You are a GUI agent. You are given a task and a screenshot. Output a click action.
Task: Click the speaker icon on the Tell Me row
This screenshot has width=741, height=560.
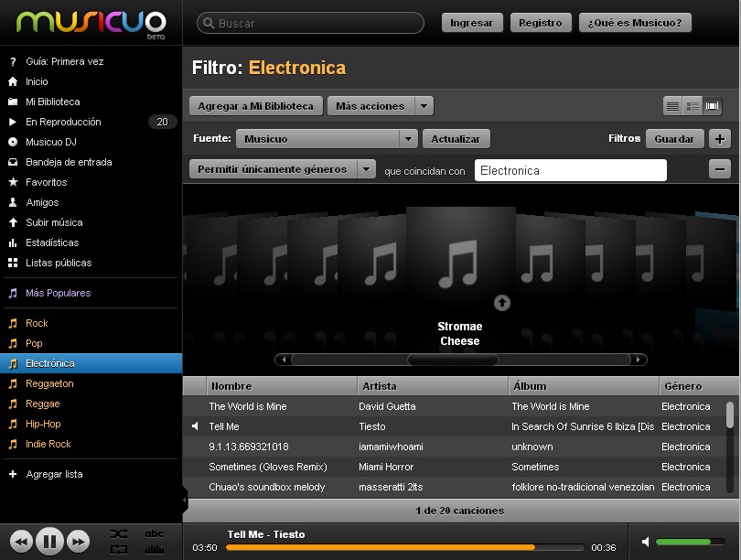pos(195,426)
